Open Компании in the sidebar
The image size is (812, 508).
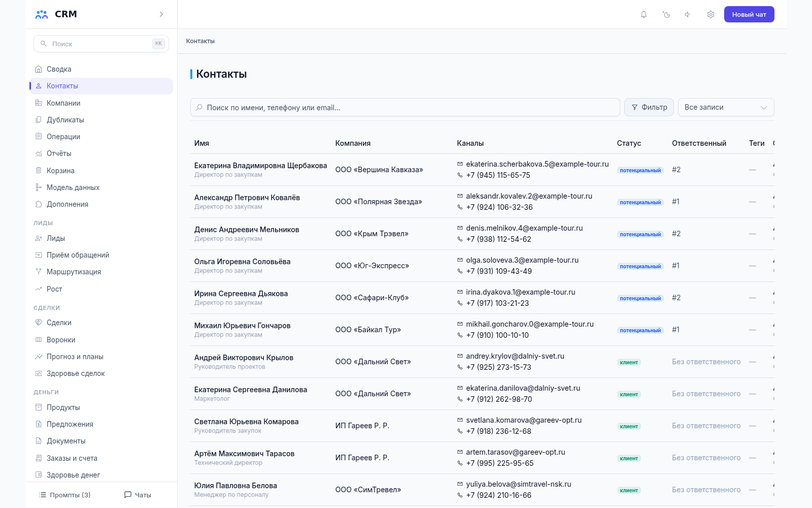101,103
